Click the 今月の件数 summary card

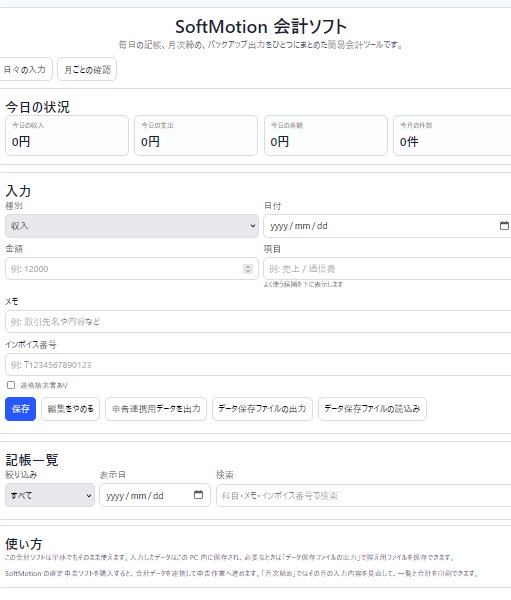click(452, 135)
